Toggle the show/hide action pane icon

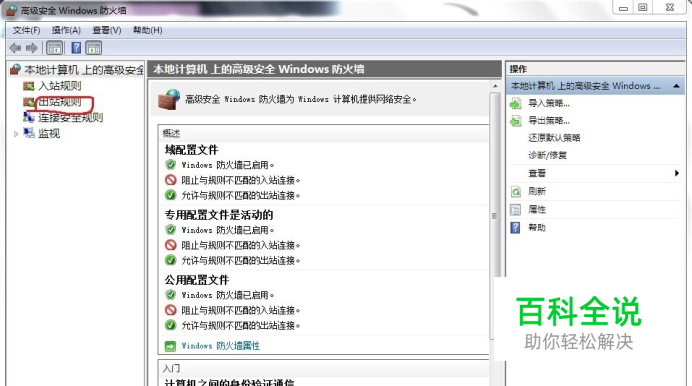pos(94,48)
